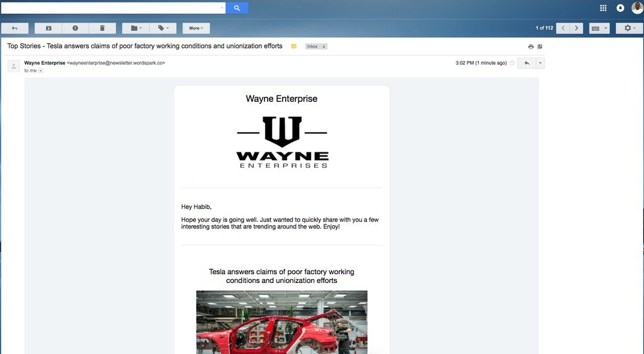Click sender name Wayne Enterprise

44,63
